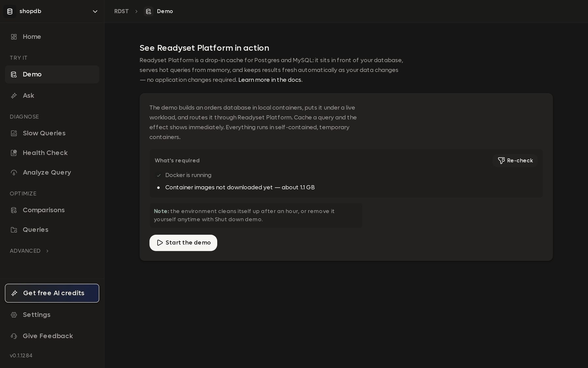Click the Comparisons database icon
588x368 pixels.
point(14,210)
